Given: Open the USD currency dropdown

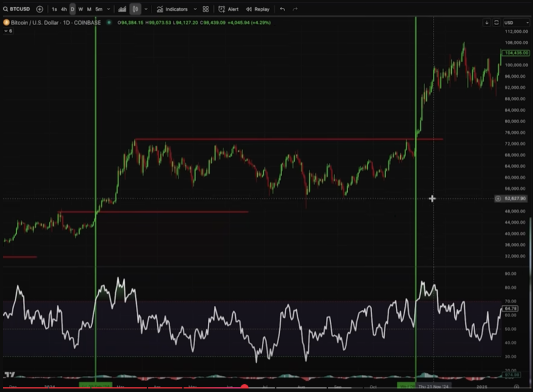Looking at the screenshot, I should click(x=515, y=22).
